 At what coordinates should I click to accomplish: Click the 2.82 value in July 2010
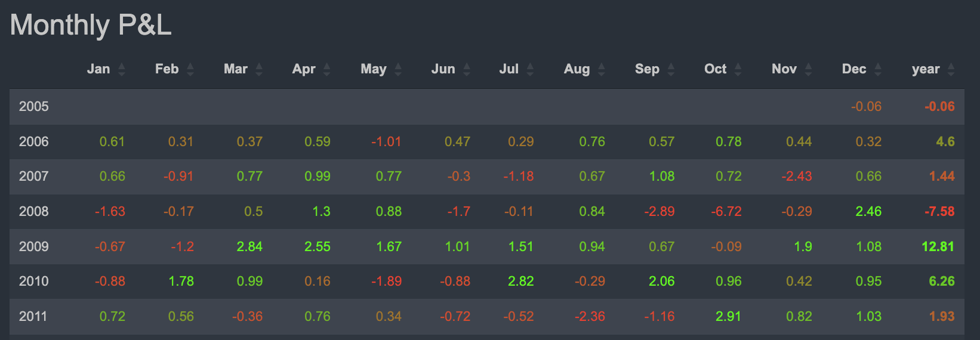coord(520,282)
